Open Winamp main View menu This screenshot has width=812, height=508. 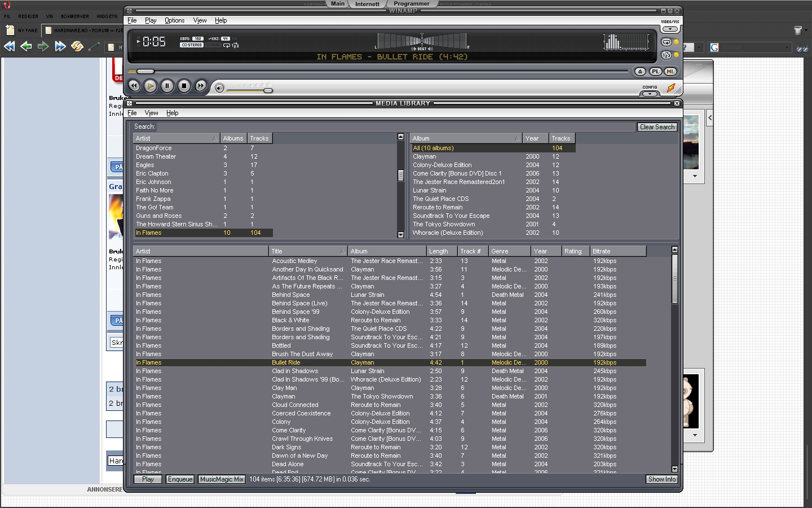coord(200,20)
